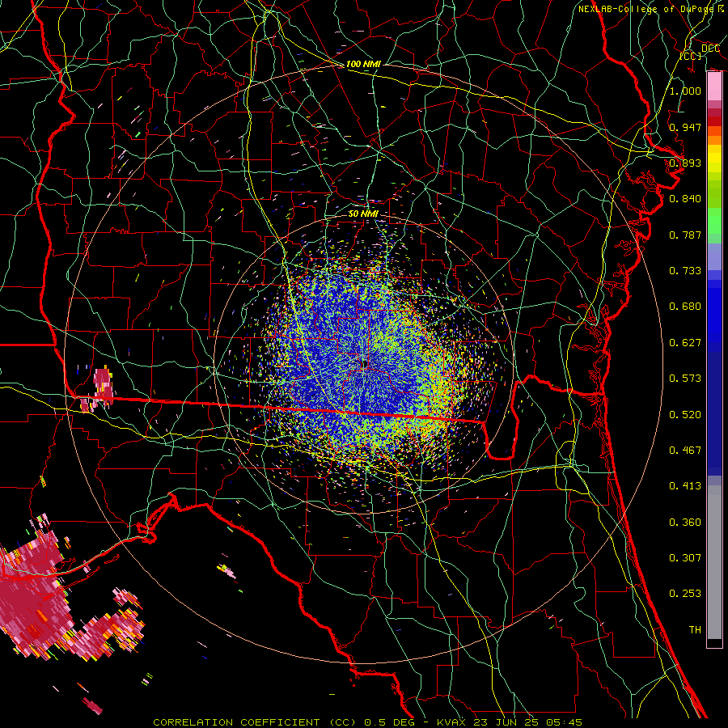This screenshot has width=728, height=728.
Task: Click the 1.000 legend value
Action: tap(685, 91)
